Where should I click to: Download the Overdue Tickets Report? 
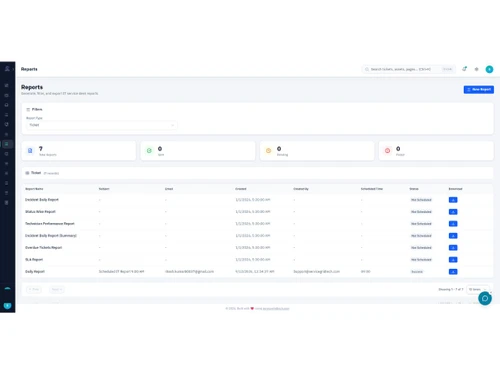(x=453, y=248)
